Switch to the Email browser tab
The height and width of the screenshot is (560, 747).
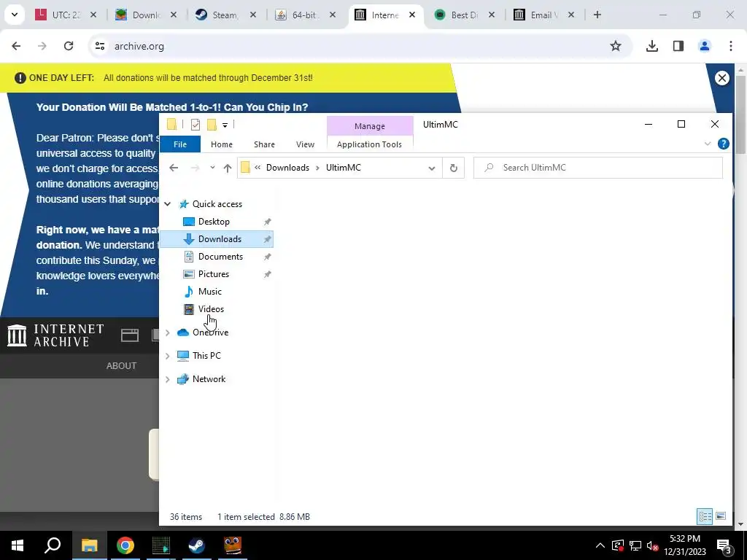pyautogui.click(x=544, y=15)
